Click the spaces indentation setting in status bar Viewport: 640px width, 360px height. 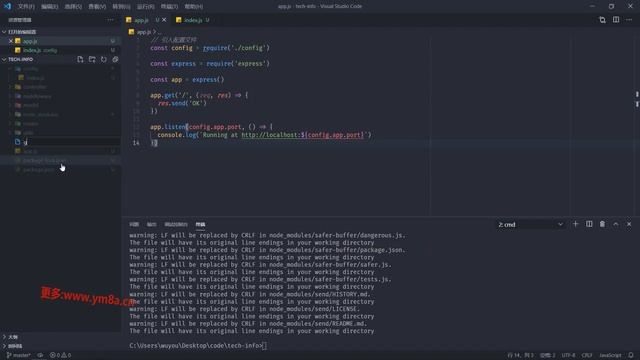point(547,355)
